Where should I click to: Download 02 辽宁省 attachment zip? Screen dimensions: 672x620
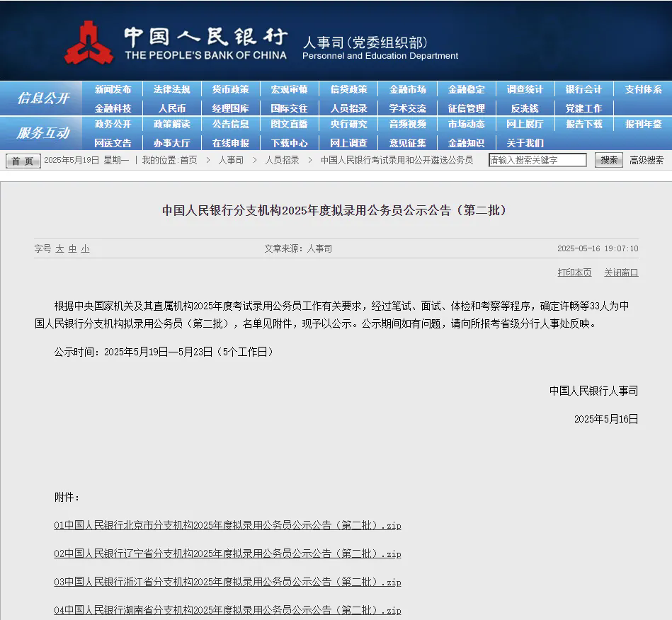(227, 553)
